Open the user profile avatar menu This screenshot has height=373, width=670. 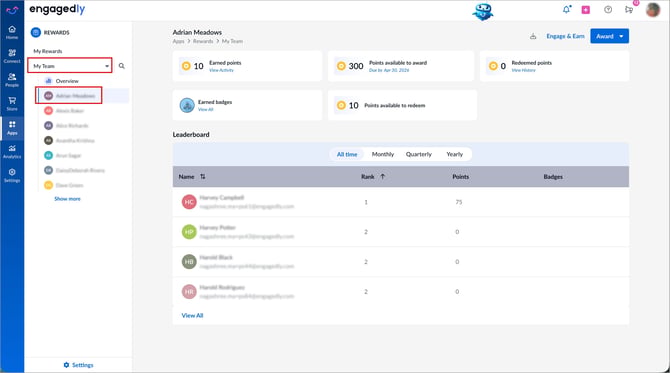tap(652, 9)
